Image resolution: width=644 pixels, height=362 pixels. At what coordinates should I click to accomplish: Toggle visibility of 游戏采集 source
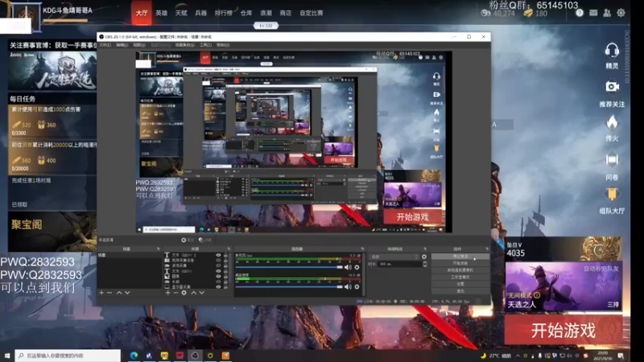coord(218,266)
